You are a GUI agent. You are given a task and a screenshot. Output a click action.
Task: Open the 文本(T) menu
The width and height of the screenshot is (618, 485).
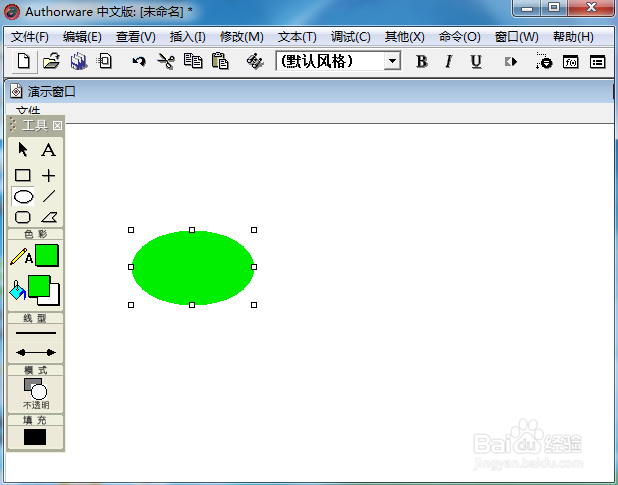297,37
